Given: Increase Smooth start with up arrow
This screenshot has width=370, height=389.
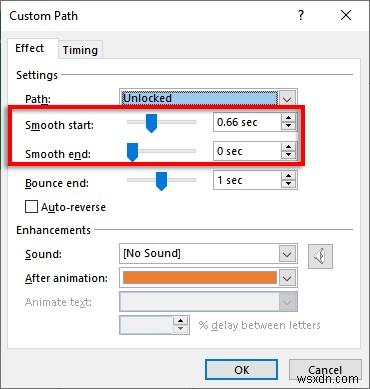Looking at the screenshot, I should point(288,118).
